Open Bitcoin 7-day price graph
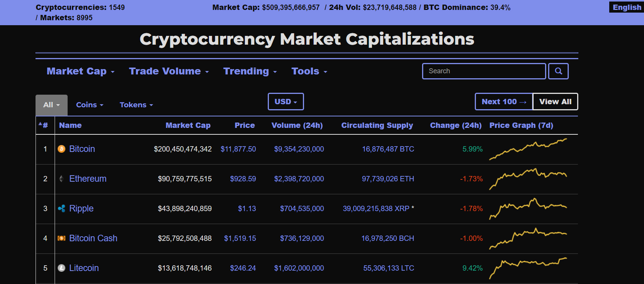The image size is (644, 284). coord(528,149)
